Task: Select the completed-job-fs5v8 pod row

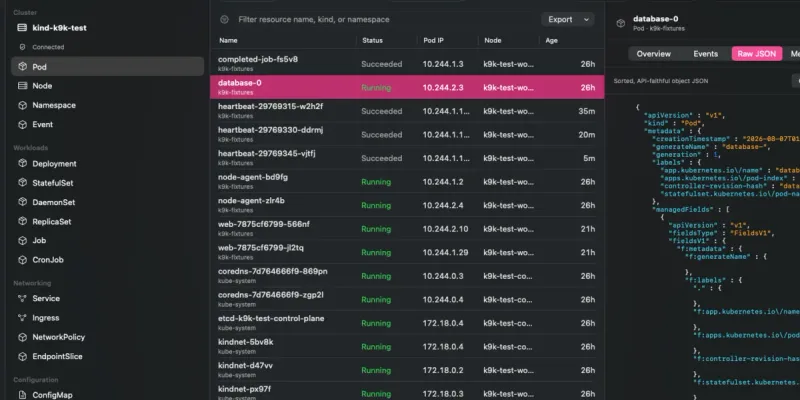Action: pos(407,63)
